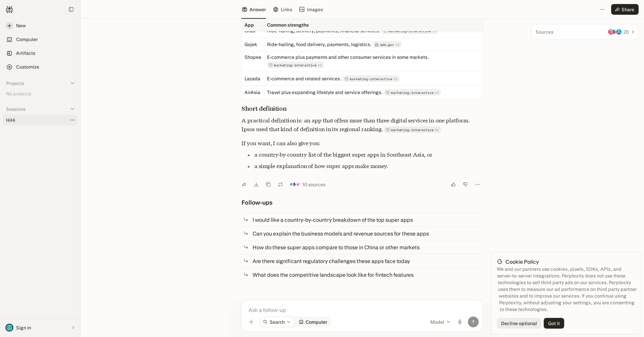Toggle Computer mode in the input box

313,322
